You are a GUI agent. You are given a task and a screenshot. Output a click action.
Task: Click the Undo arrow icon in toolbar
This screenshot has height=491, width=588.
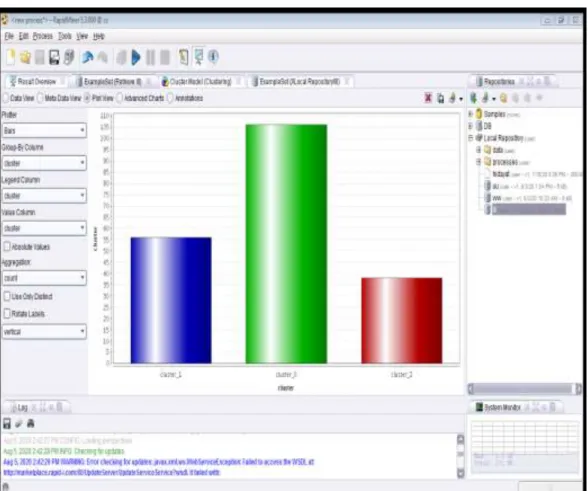click(88, 57)
